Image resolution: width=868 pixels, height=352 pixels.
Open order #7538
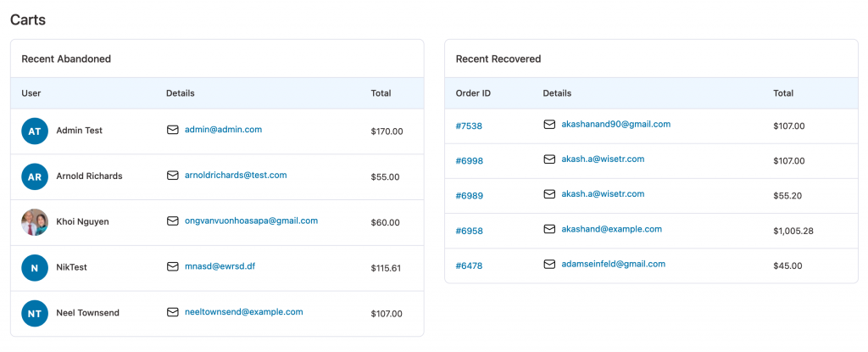tap(469, 126)
